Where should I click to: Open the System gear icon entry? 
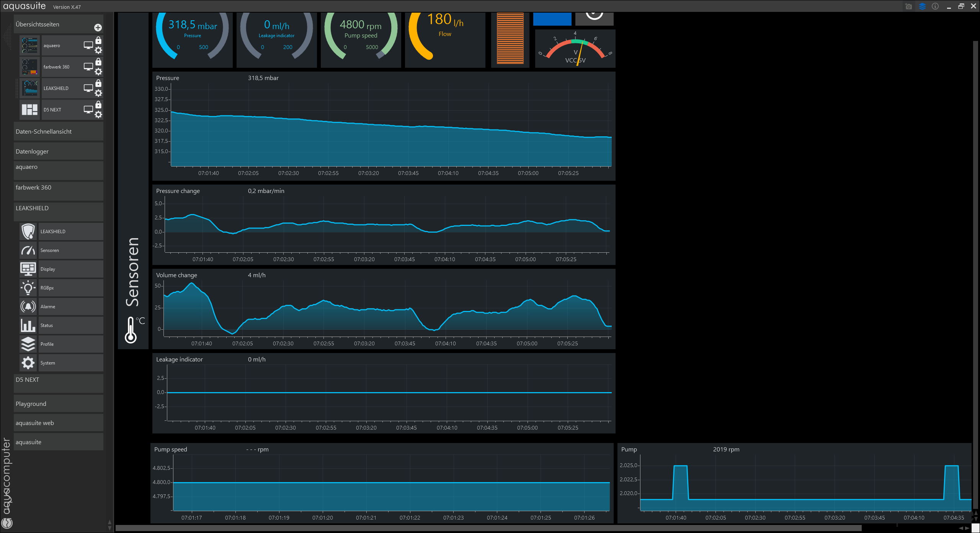28,363
